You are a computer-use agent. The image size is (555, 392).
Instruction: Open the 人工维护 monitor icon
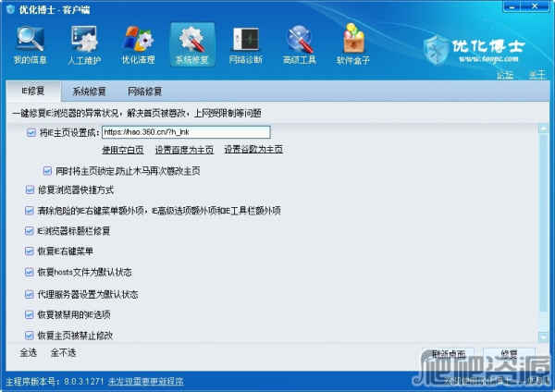[84, 39]
